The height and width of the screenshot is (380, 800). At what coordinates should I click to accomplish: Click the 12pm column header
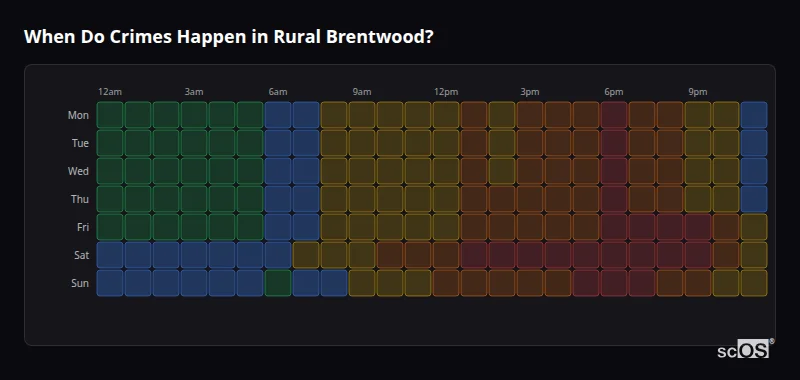(446, 92)
